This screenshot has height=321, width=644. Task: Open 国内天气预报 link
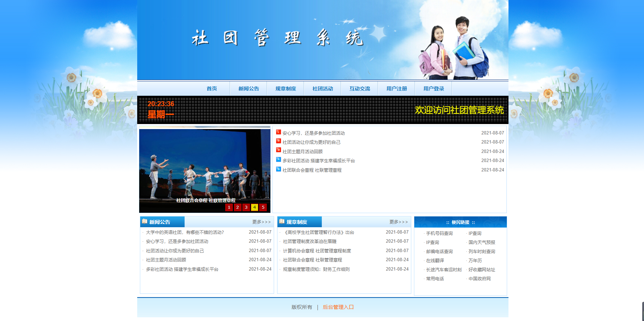point(482,242)
